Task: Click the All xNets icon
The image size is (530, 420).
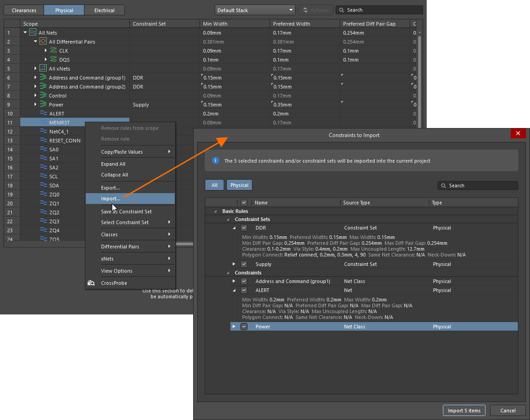Action: coord(43,68)
